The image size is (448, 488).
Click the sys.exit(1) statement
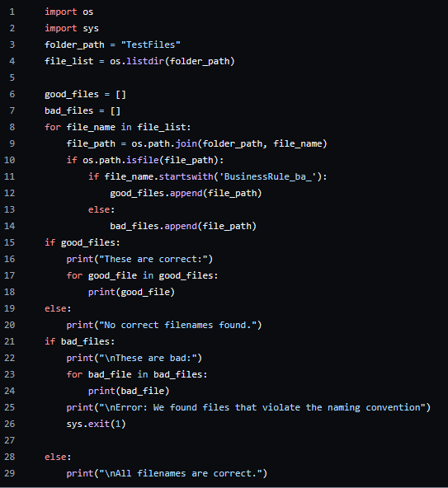[x=96, y=424]
